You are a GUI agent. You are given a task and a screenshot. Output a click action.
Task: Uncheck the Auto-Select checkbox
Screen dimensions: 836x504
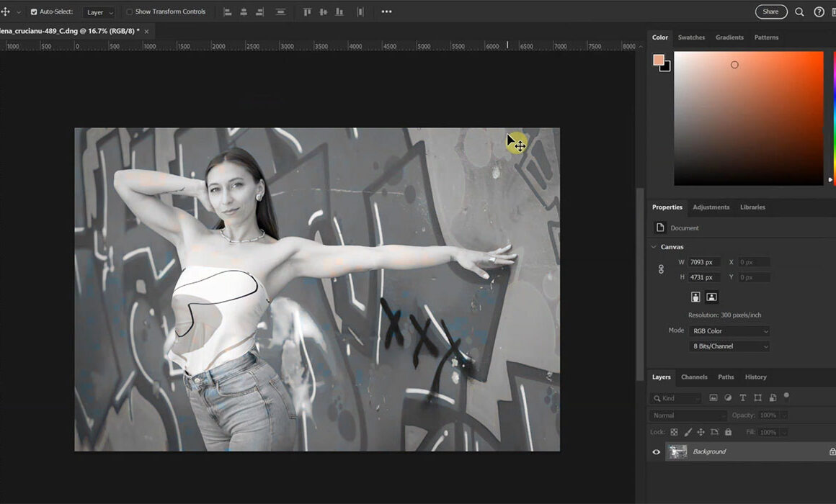pos(34,12)
